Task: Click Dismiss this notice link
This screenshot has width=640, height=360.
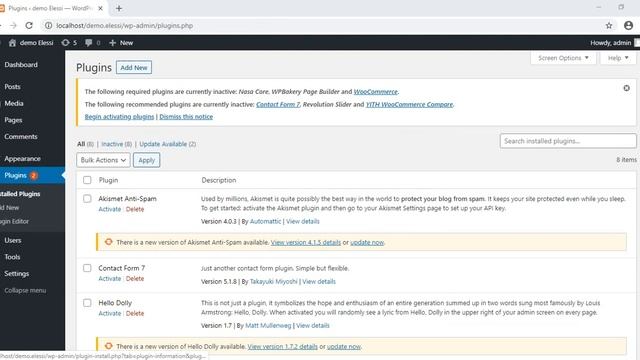Action: 186,117
